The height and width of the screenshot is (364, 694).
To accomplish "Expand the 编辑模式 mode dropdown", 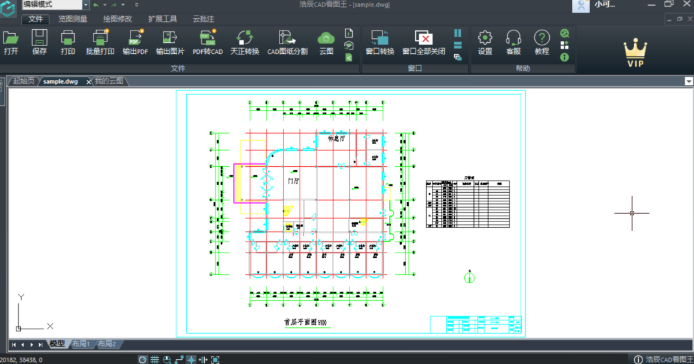I will pyautogui.click(x=85, y=5).
